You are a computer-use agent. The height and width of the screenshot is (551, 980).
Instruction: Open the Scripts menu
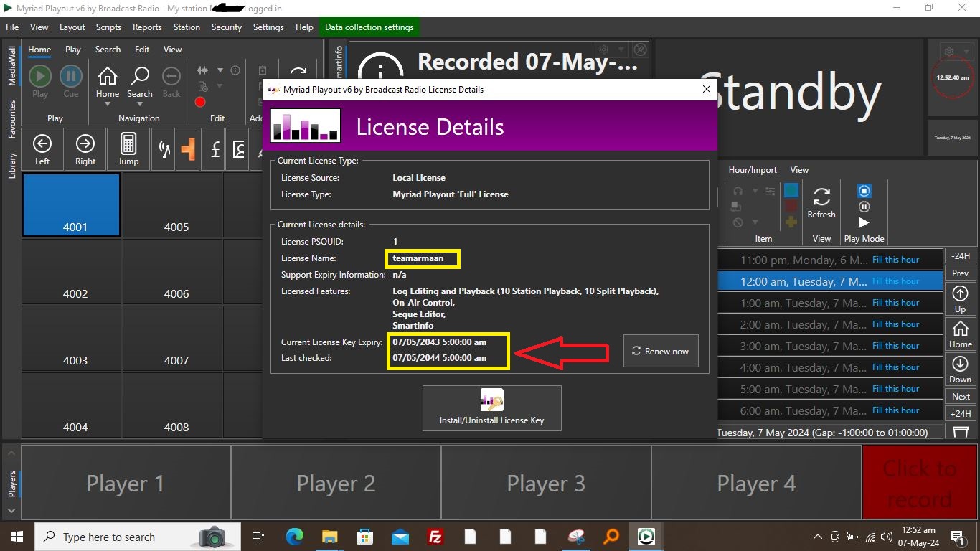108,27
